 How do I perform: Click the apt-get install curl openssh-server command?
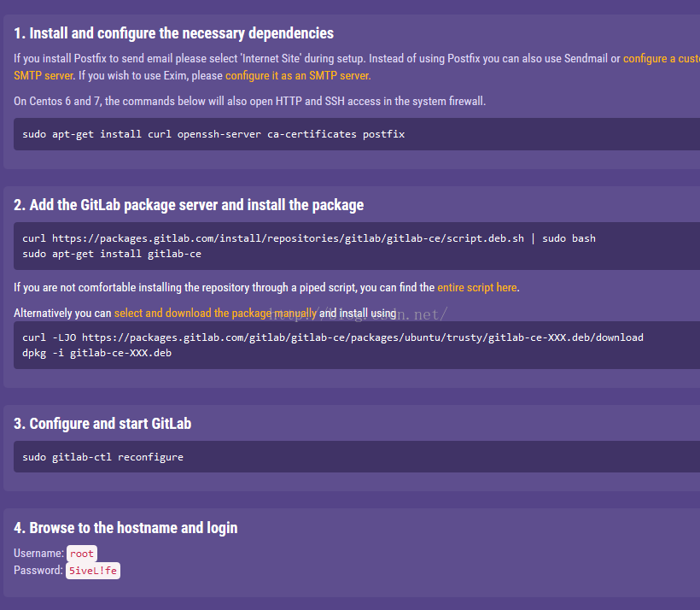pyautogui.click(x=213, y=134)
